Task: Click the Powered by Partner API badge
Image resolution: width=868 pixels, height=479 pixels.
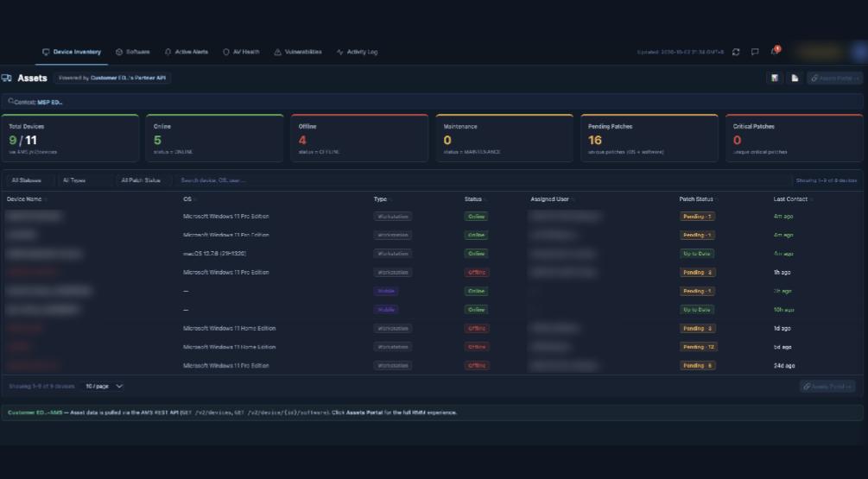Action: coord(112,78)
